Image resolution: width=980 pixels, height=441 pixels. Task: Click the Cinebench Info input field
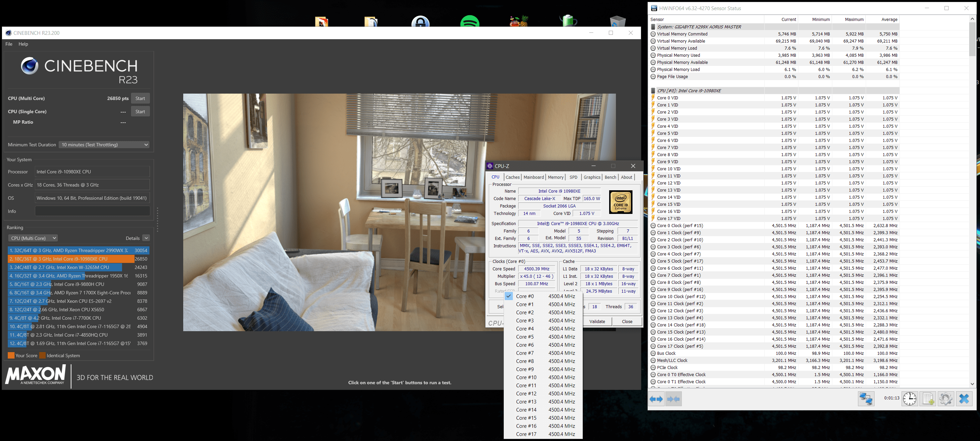pos(92,211)
